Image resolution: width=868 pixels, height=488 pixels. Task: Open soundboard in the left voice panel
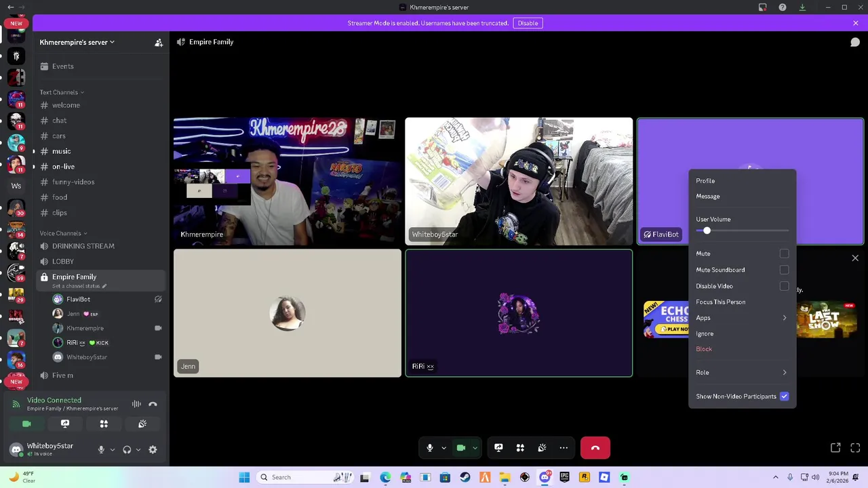point(142,424)
